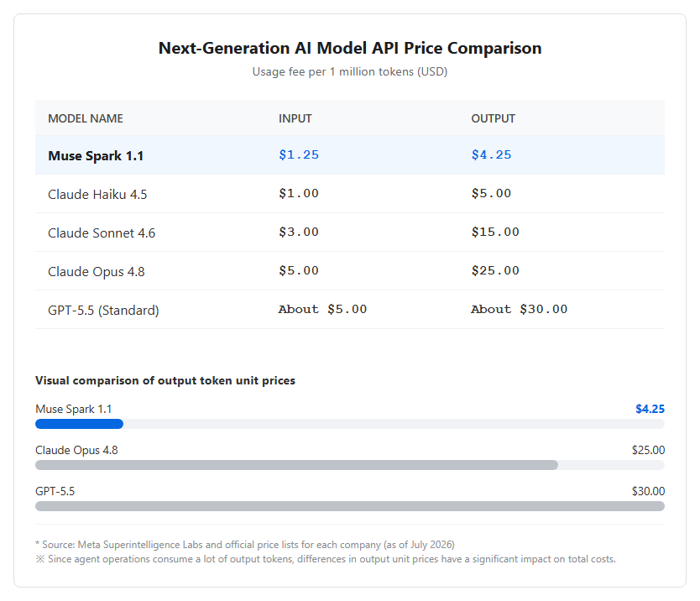Select the Claude Haiku 4.5 row name
This screenshot has width=700, height=601.
(x=97, y=194)
